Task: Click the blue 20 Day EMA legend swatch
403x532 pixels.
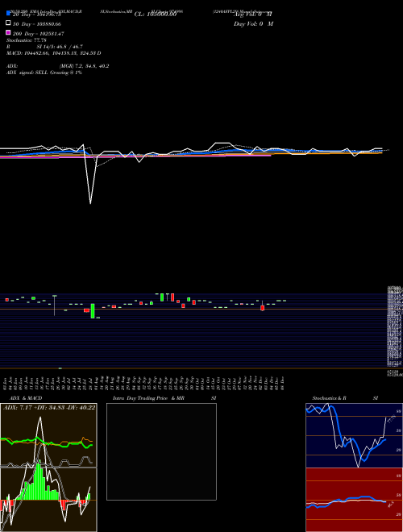Action: point(8,14)
